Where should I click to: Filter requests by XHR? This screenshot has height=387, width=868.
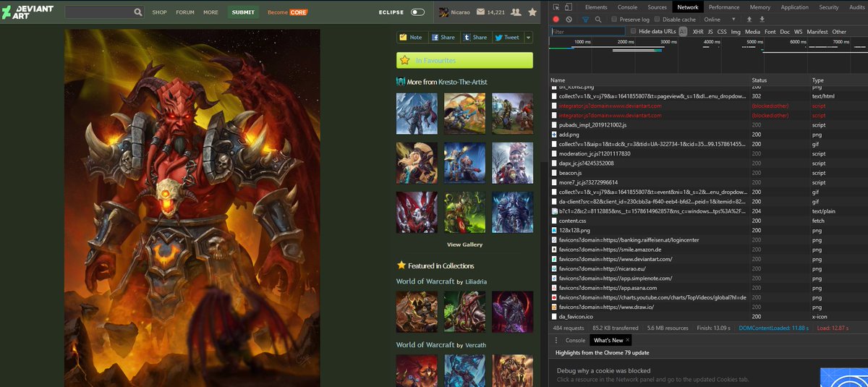[x=698, y=32]
